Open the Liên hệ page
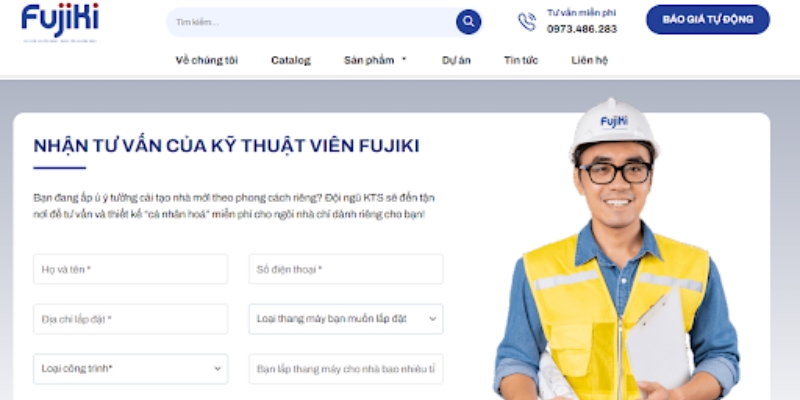 [x=589, y=60]
